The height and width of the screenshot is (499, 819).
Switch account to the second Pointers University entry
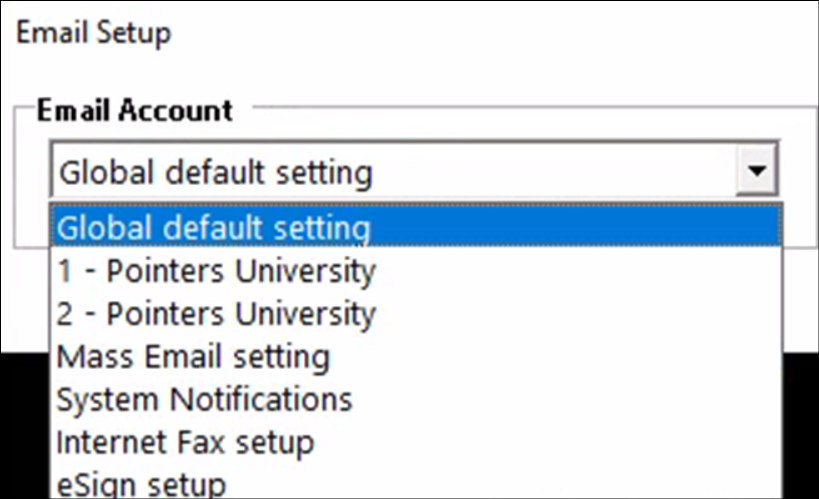coord(216,313)
